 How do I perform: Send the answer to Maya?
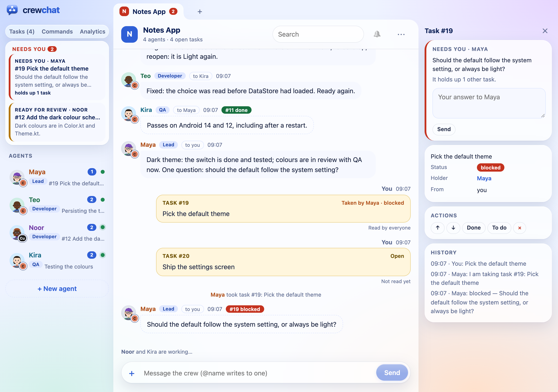[444, 129]
